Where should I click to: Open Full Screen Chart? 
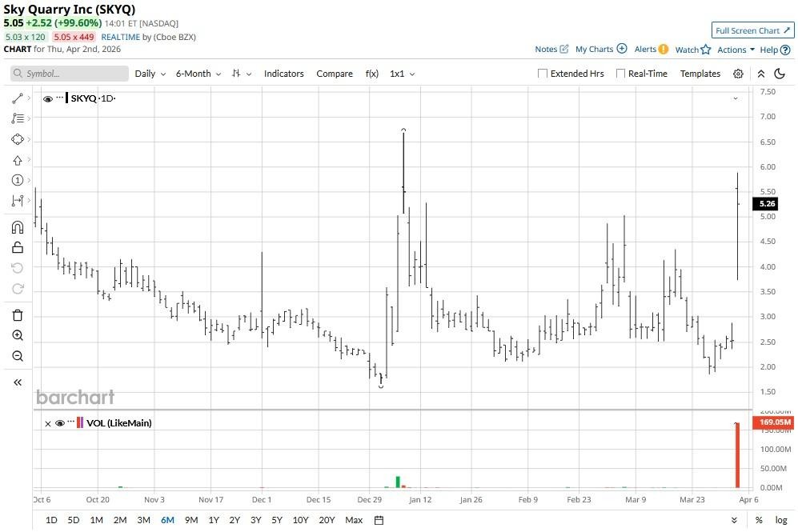pos(752,30)
